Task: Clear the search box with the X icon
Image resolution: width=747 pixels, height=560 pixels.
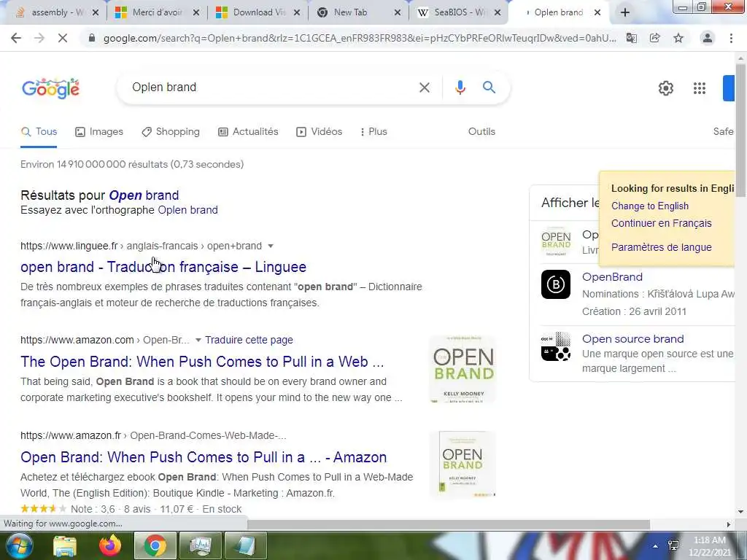Action: (424, 87)
